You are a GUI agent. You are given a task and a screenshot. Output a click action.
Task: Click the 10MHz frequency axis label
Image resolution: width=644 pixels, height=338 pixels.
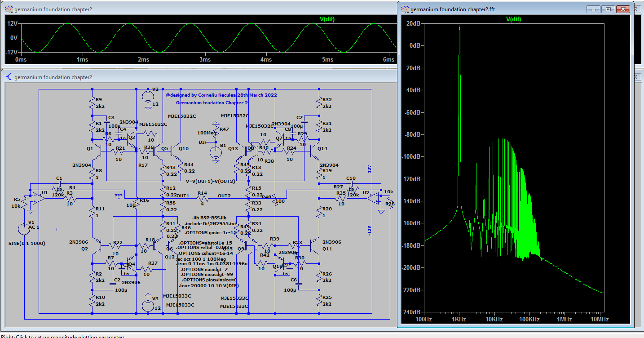pyautogui.click(x=600, y=319)
